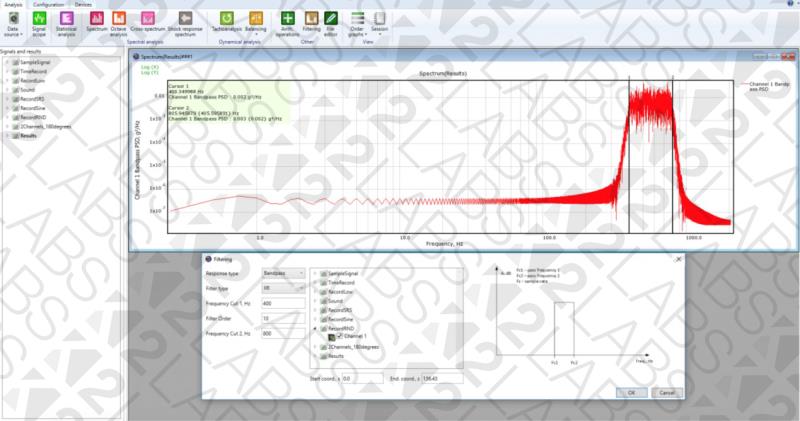Switch to the Configuration ribbon tab
The height and width of the screenshot is (421, 800).
click(49, 5)
